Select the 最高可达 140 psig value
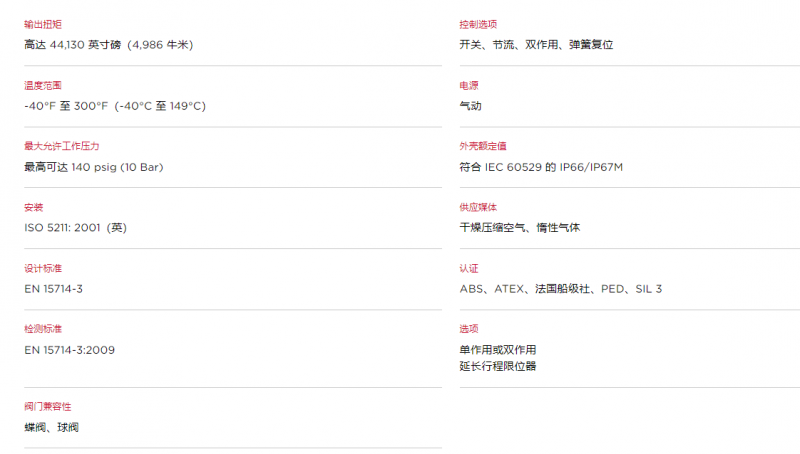 click(x=70, y=167)
